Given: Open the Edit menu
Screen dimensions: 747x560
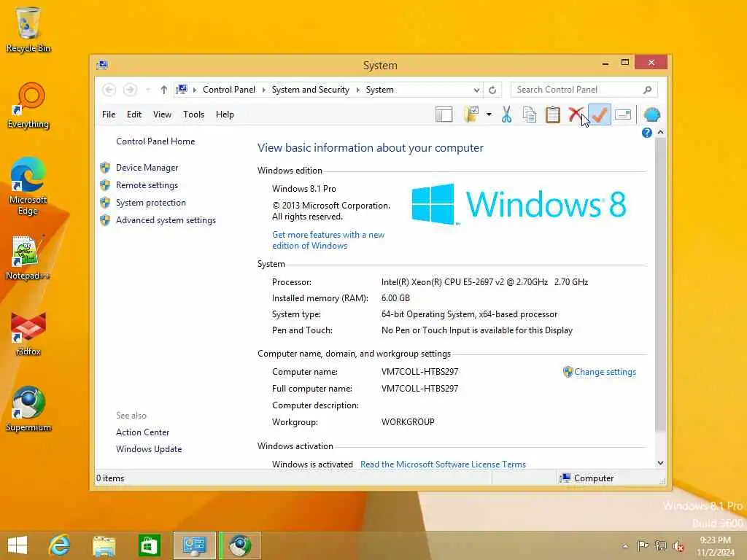Looking at the screenshot, I should (134, 114).
